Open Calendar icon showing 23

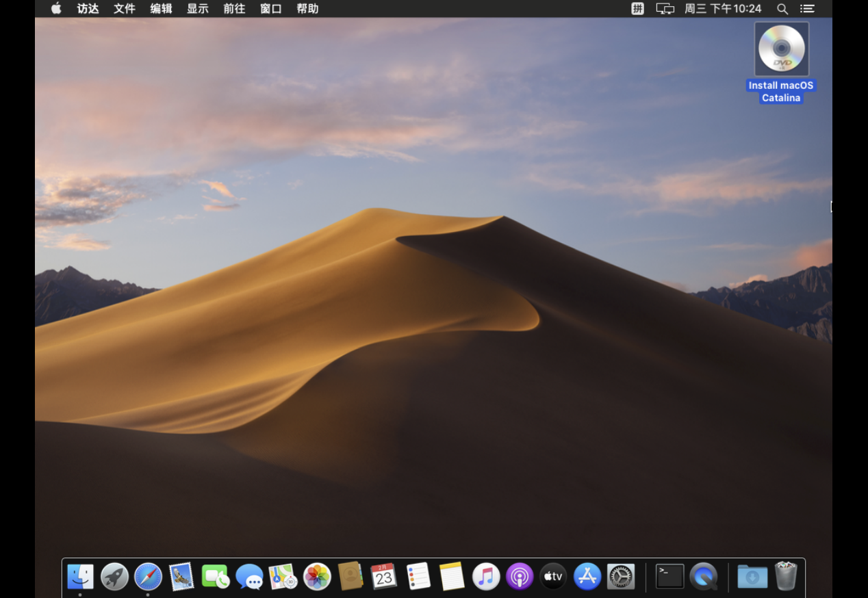tap(384, 577)
